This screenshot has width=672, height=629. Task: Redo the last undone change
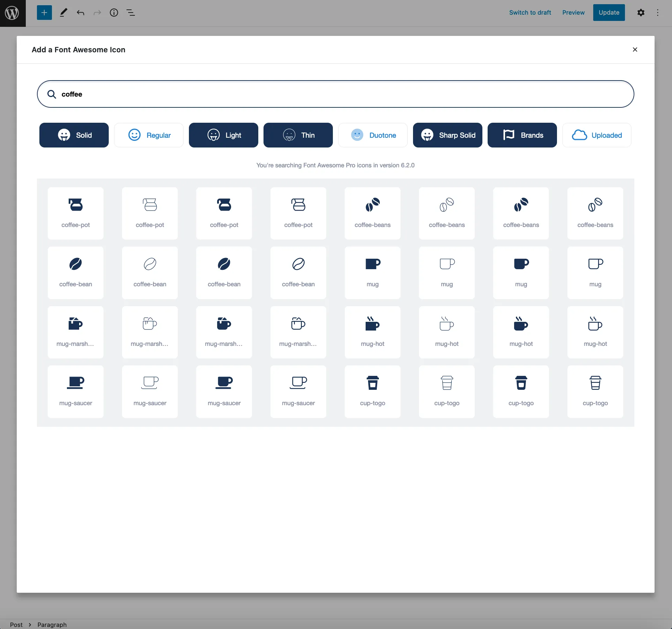[x=97, y=13]
